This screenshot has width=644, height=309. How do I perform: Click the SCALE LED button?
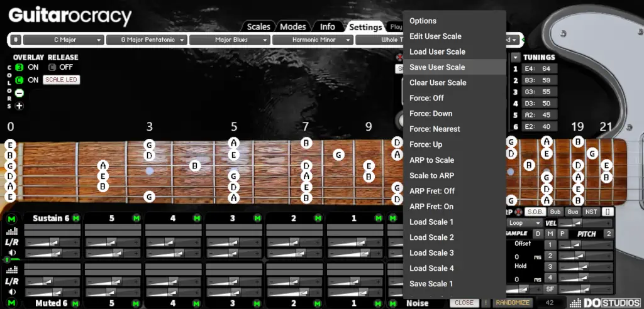(61, 80)
